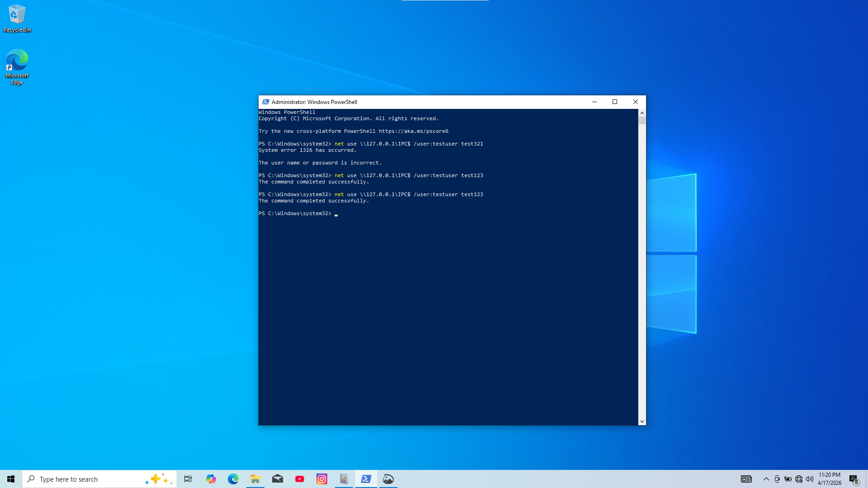Check battery status in system tray
Image resolution: width=868 pixels, height=488 pixels.
pyautogui.click(x=788, y=479)
